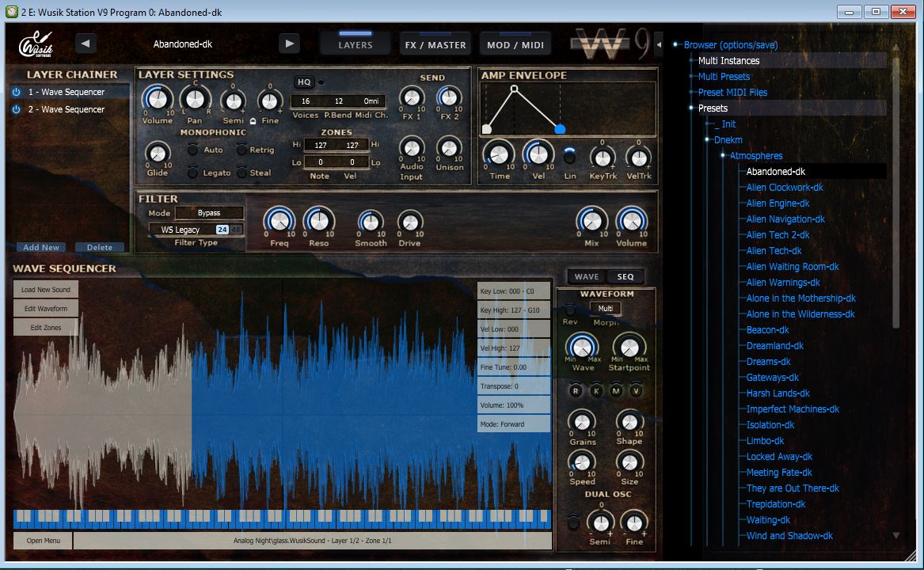Collapse the Dnekm folder
Image resolution: width=924 pixels, height=570 pixels.
tap(707, 140)
